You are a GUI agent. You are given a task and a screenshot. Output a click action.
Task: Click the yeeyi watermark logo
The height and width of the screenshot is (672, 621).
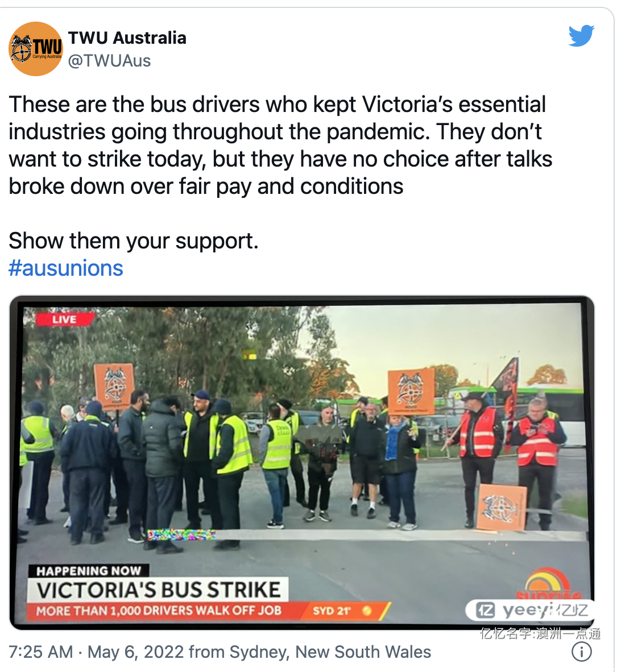pyautogui.click(x=530, y=610)
